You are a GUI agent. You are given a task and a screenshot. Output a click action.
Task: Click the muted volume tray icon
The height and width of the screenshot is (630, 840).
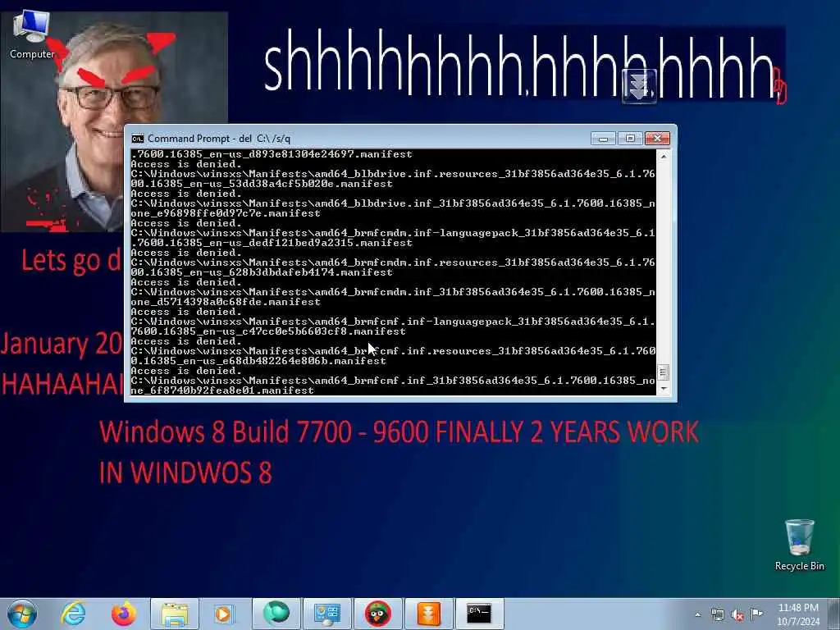[x=737, y=614]
